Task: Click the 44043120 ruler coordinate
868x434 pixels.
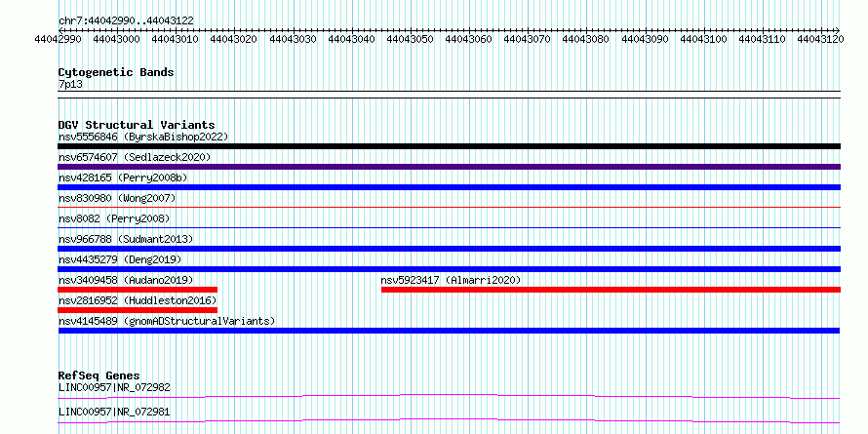Action: 820,39
